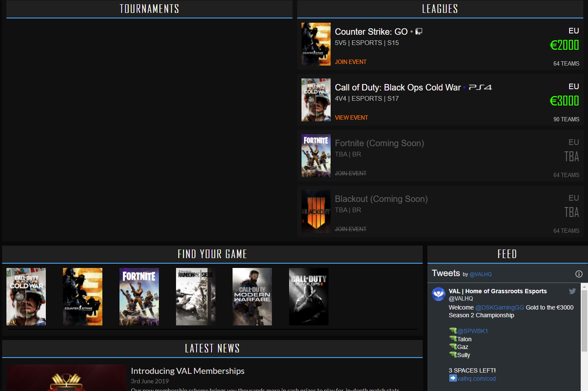Click the PC platform icon beside Counter Strike
Viewport: 588px width, 391px height.
tap(419, 31)
